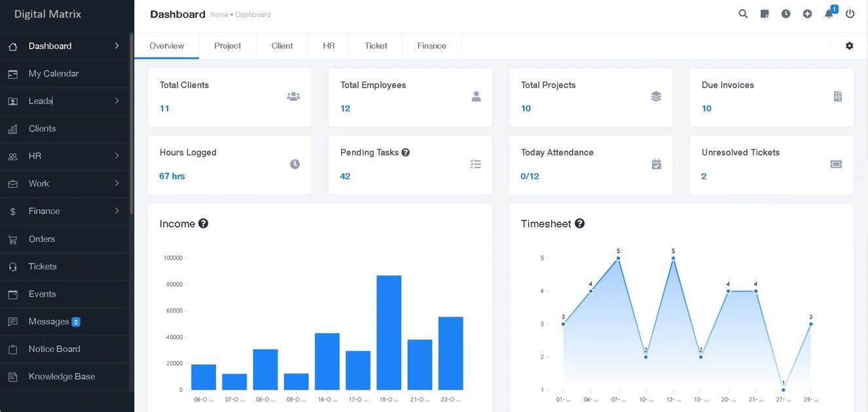Open the HR dashboard tab
Image resolution: width=868 pixels, height=412 pixels.
click(329, 46)
